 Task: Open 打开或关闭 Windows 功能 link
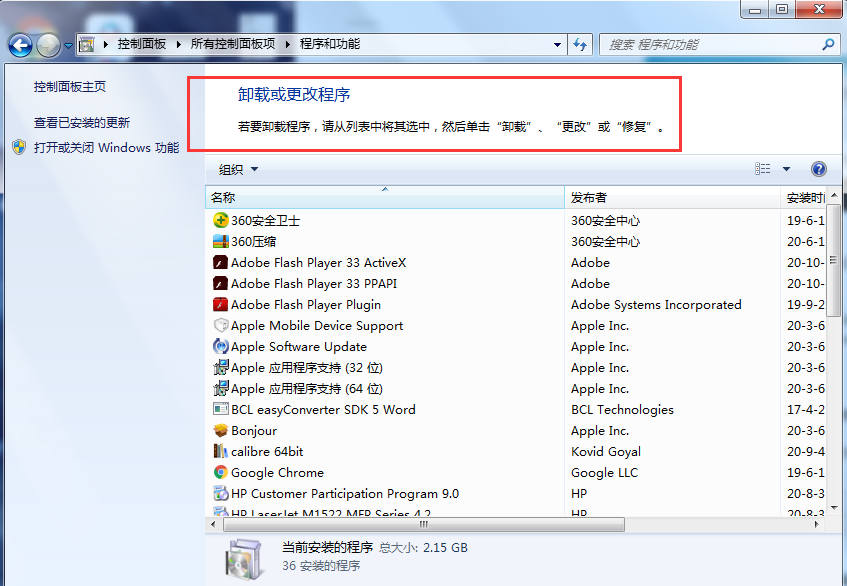pos(106,147)
